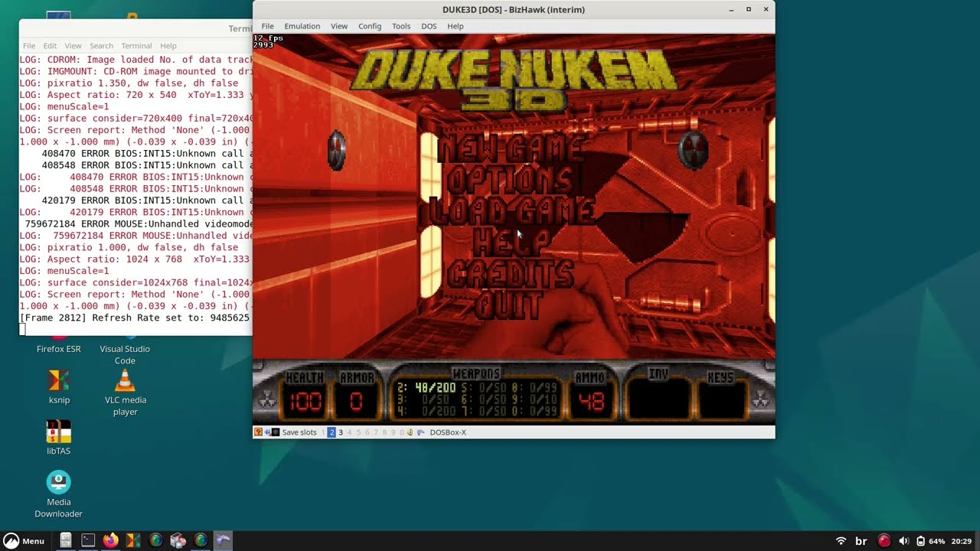Click the game's HEALTH 100 status readout
Screen dimensions: 980x551
click(x=305, y=395)
